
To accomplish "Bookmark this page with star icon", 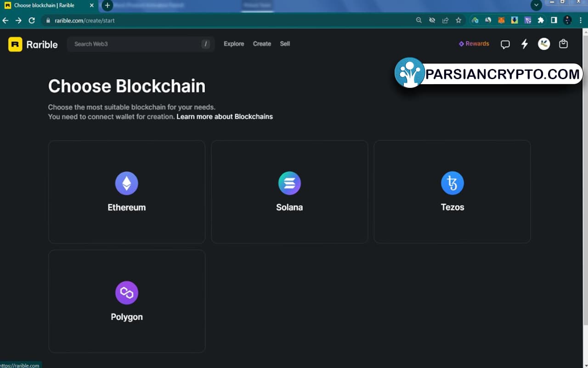I will click(458, 20).
